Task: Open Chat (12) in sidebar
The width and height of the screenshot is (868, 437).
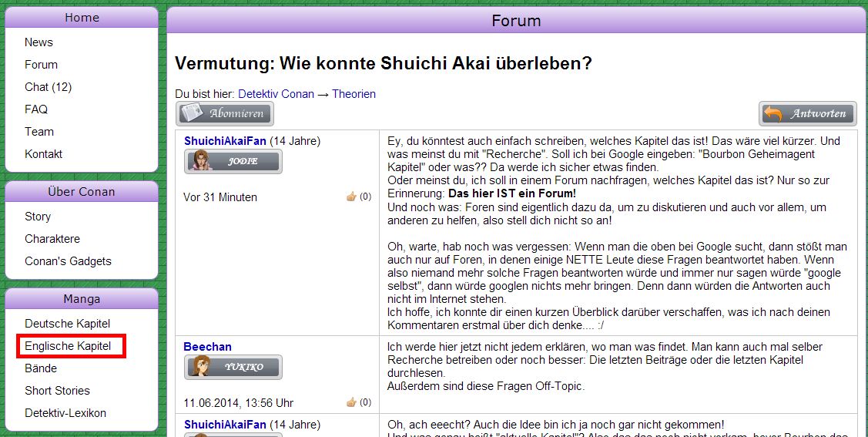Action: coord(49,87)
